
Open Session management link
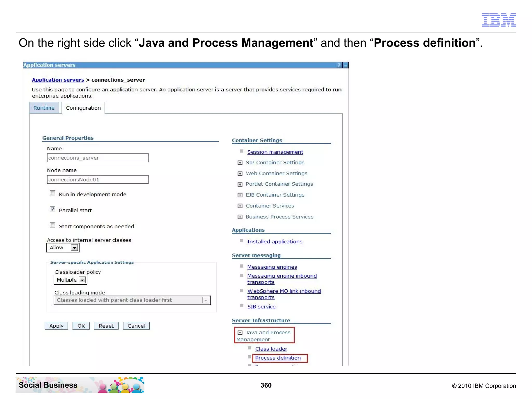[x=275, y=152]
